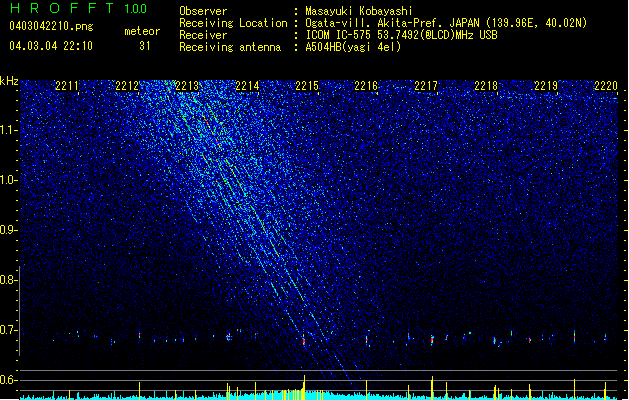Image resolution: width=629 pixels, height=400 pixels.
Task: Click the 2218 time marker
Action: (486, 86)
